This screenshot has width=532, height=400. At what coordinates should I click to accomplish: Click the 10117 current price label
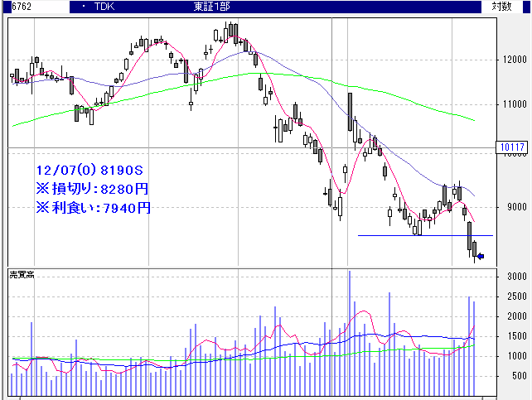tap(514, 147)
